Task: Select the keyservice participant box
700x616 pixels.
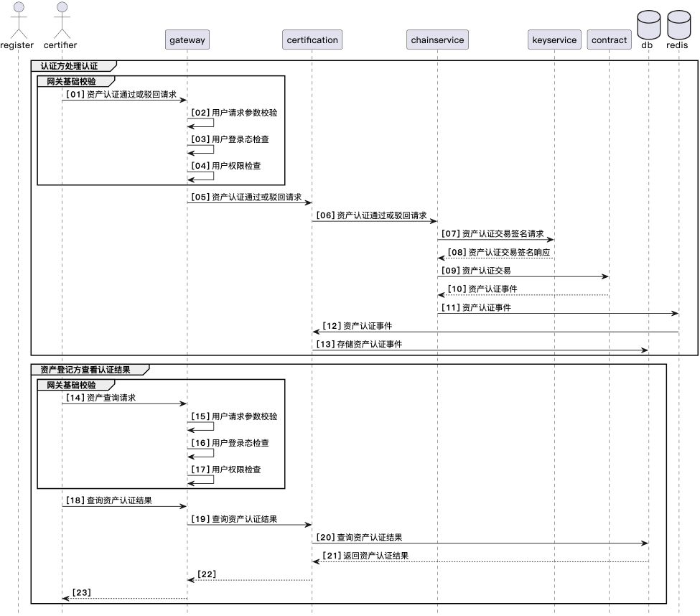Action: [x=554, y=40]
